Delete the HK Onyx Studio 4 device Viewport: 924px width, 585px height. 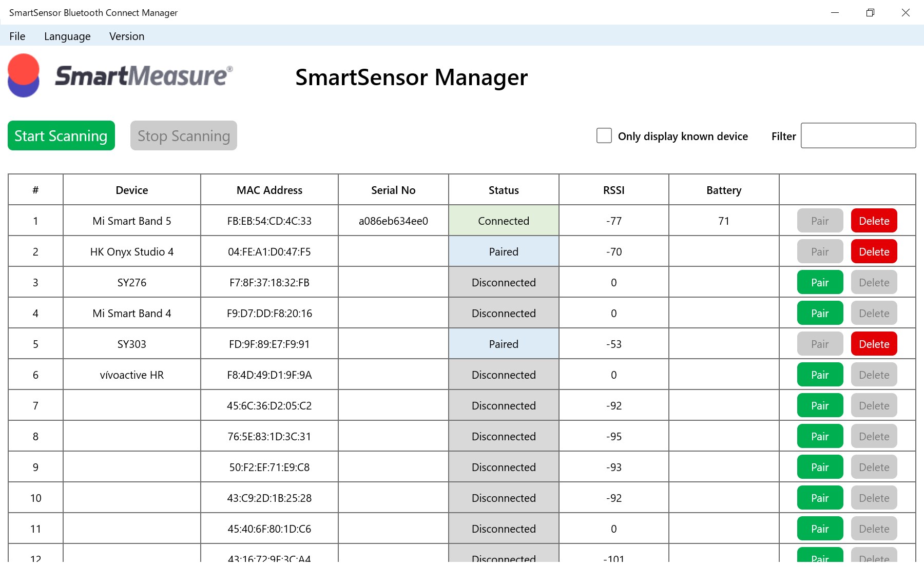pos(874,251)
